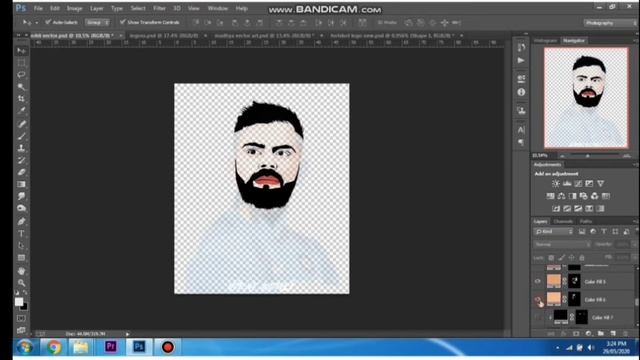
Task: Create new fill or adjustment layer
Action: point(588,333)
